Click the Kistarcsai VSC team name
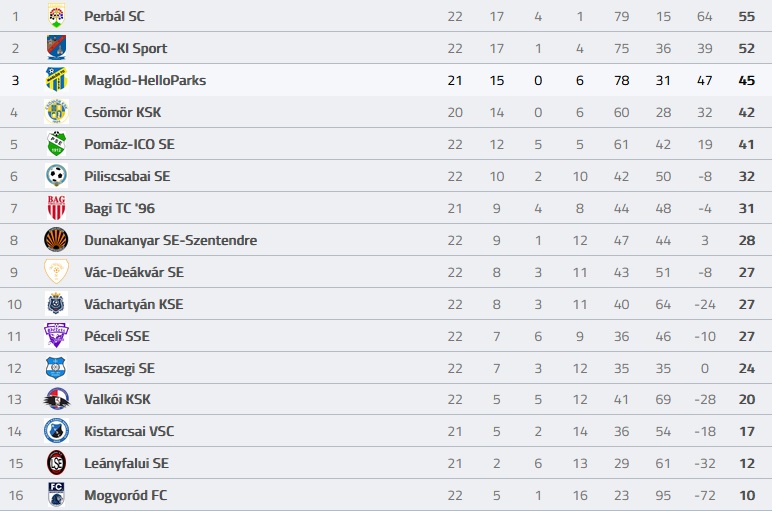This screenshot has width=772, height=511. (129, 431)
